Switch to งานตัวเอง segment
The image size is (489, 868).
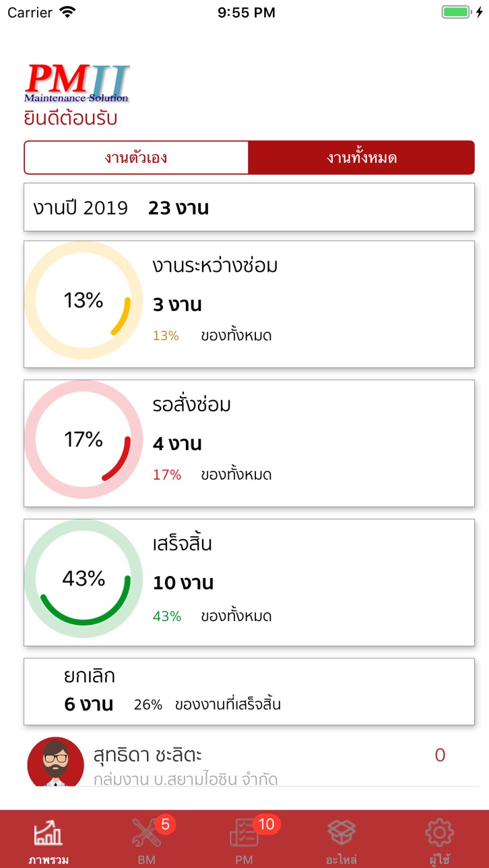pos(136,158)
